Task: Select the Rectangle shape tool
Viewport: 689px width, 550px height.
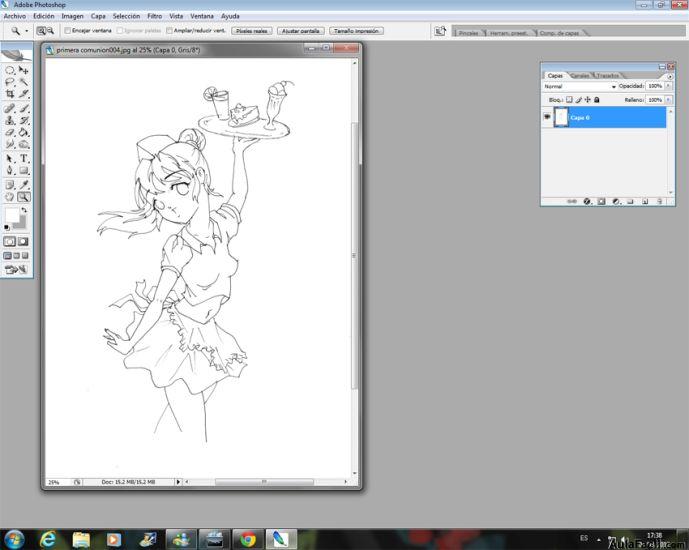Action: coord(24,170)
